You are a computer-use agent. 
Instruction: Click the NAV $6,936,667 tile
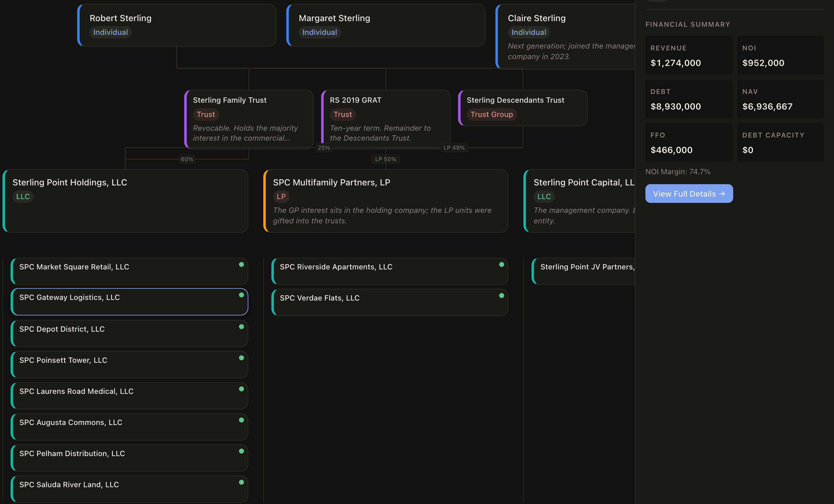(780, 99)
